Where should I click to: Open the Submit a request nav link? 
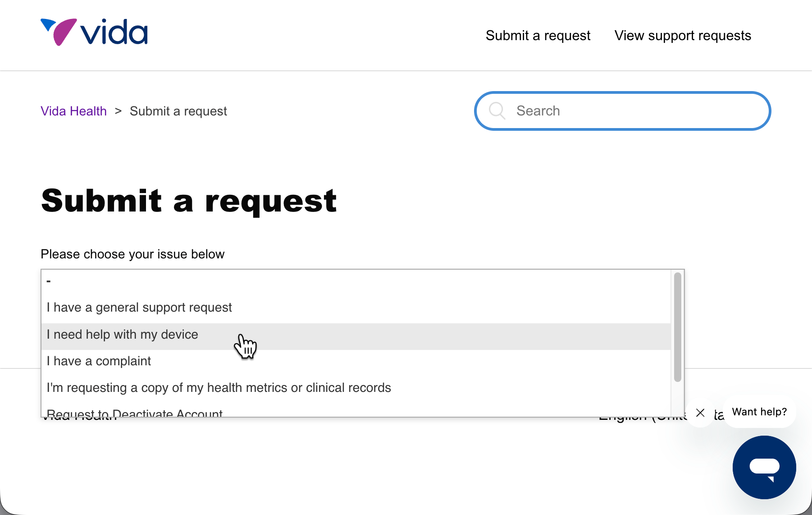pyautogui.click(x=538, y=36)
